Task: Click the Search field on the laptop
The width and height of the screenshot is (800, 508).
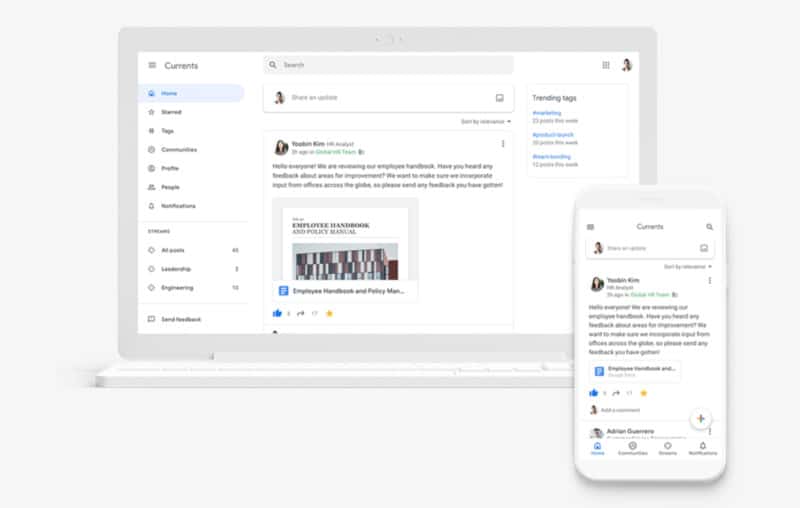Action: point(388,65)
